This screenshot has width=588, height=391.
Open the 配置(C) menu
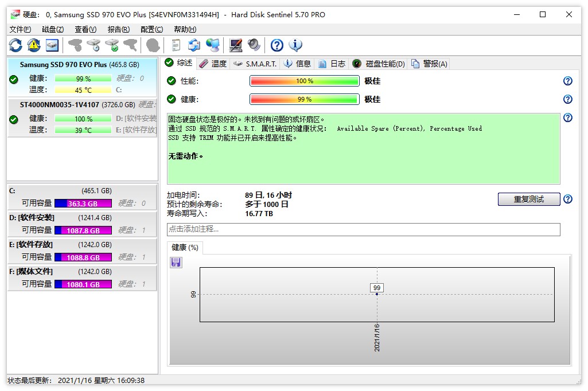pos(151,29)
